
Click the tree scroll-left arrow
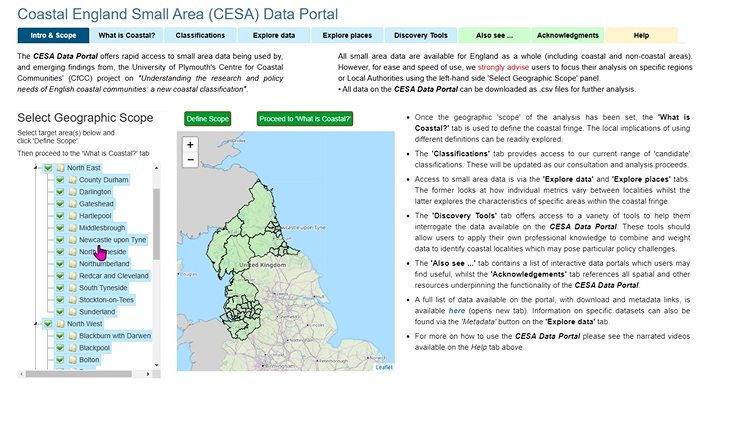pyautogui.click(x=21, y=374)
